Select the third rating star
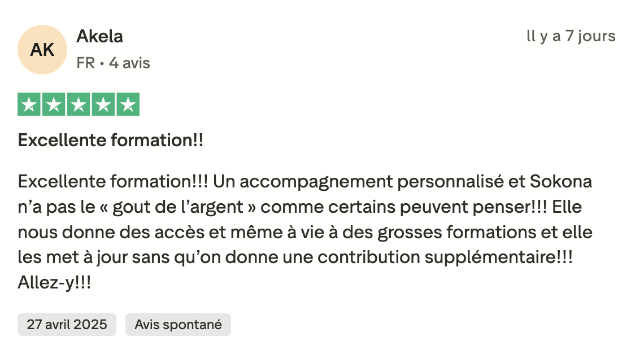Viewport: 644px width, 350px height. 79,104
